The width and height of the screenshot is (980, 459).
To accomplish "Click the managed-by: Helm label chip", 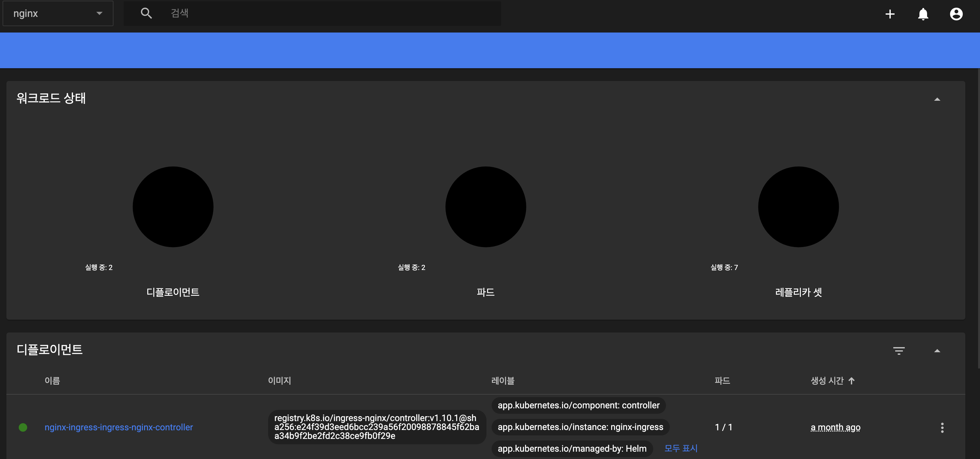I will point(572,449).
